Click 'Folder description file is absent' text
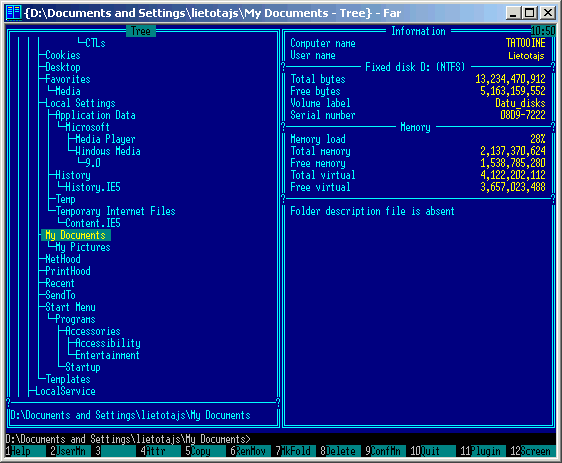Viewport: 562px width, 463px height. pos(372,211)
